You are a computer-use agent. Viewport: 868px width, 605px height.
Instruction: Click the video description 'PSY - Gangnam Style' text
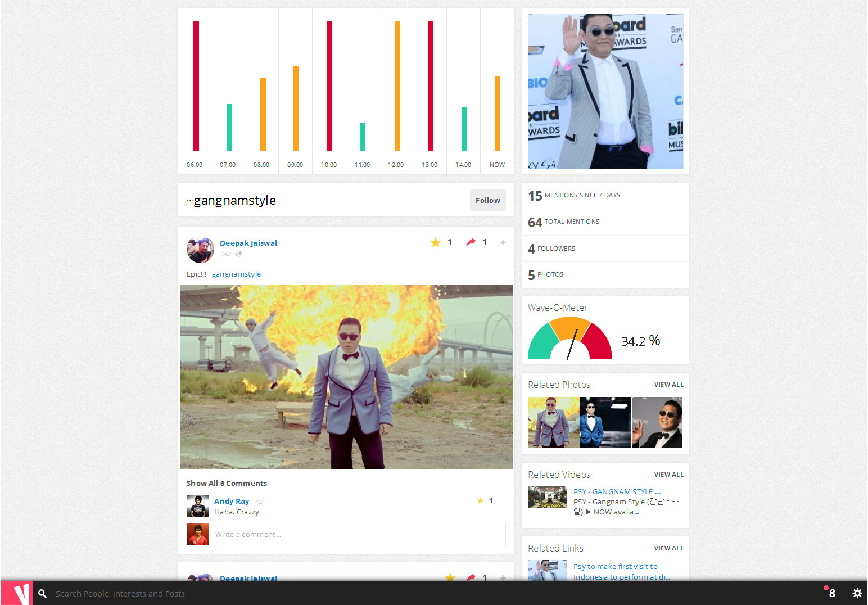click(x=626, y=507)
